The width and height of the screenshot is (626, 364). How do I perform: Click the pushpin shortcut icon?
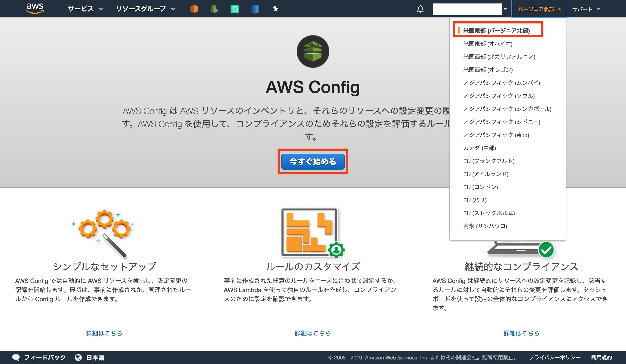(x=275, y=9)
